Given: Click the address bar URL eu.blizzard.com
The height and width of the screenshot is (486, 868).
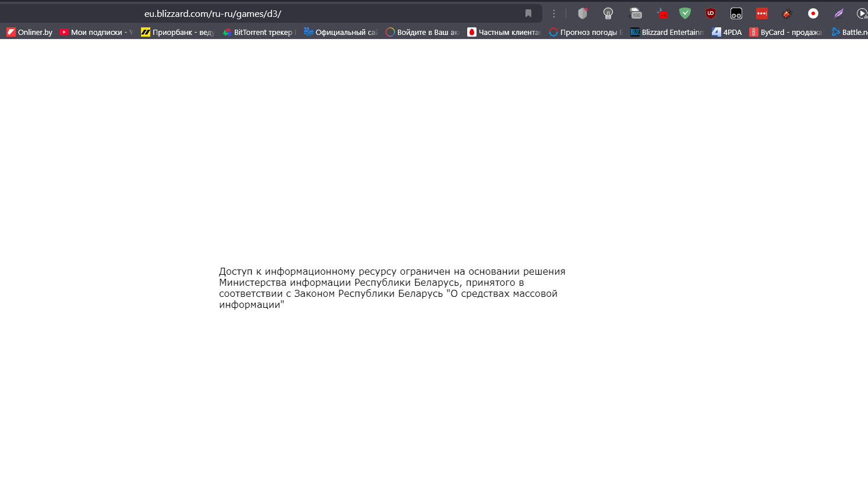Looking at the screenshot, I should point(213,13).
